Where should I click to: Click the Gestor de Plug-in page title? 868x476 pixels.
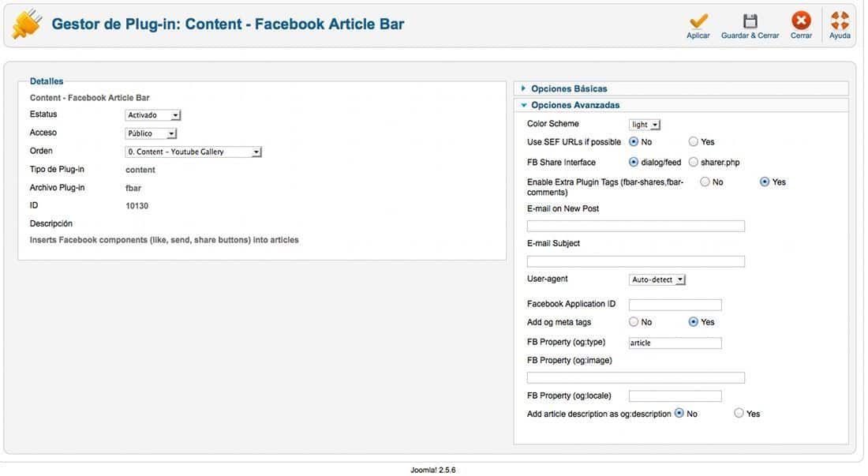pyautogui.click(x=227, y=24)
